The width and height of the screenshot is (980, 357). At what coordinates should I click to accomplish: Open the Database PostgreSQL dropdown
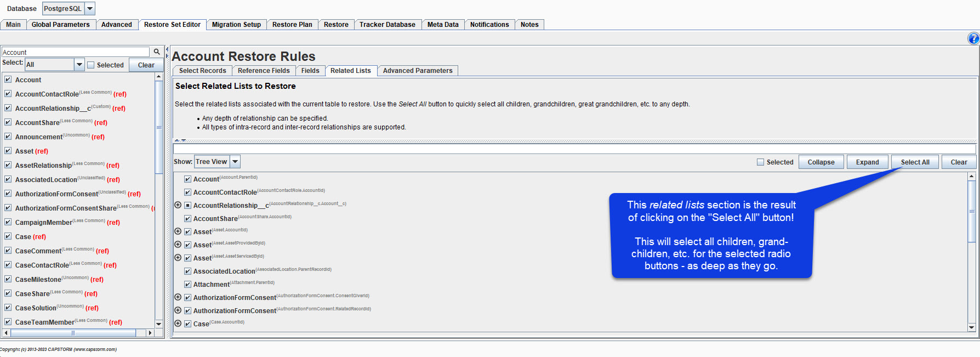click(90, 8)
